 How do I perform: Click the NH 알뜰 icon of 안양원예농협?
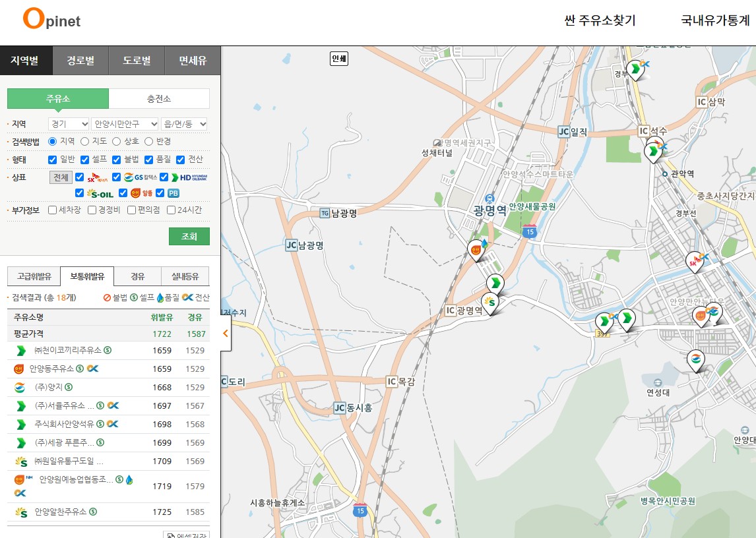click(x=22, y=480)
